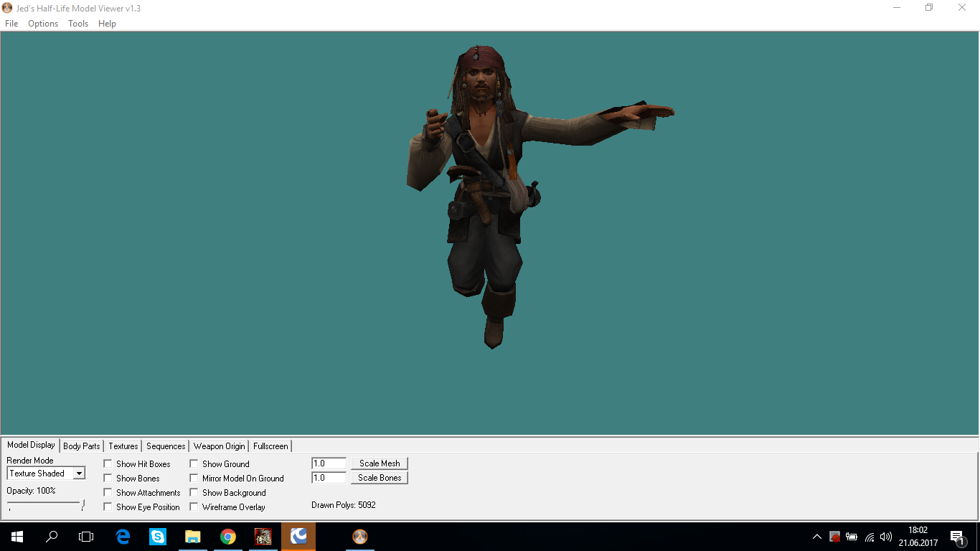Switch to the Half-Life lambda taskbar icon

[360, 536]
